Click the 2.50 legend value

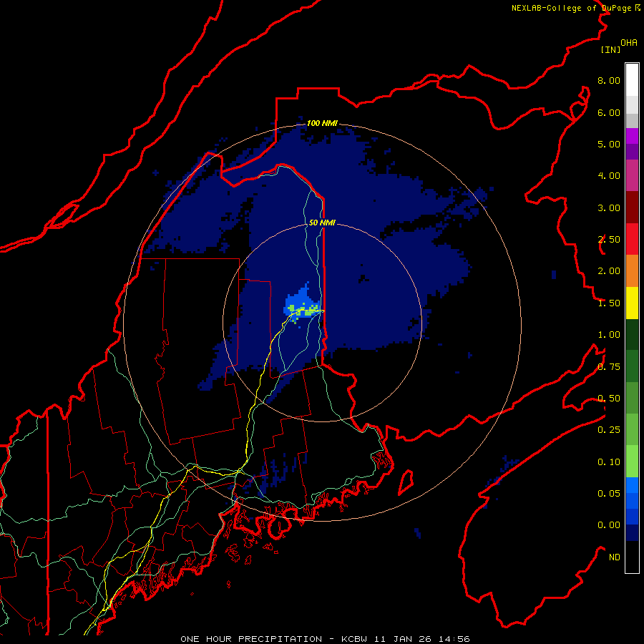point(609,240)
